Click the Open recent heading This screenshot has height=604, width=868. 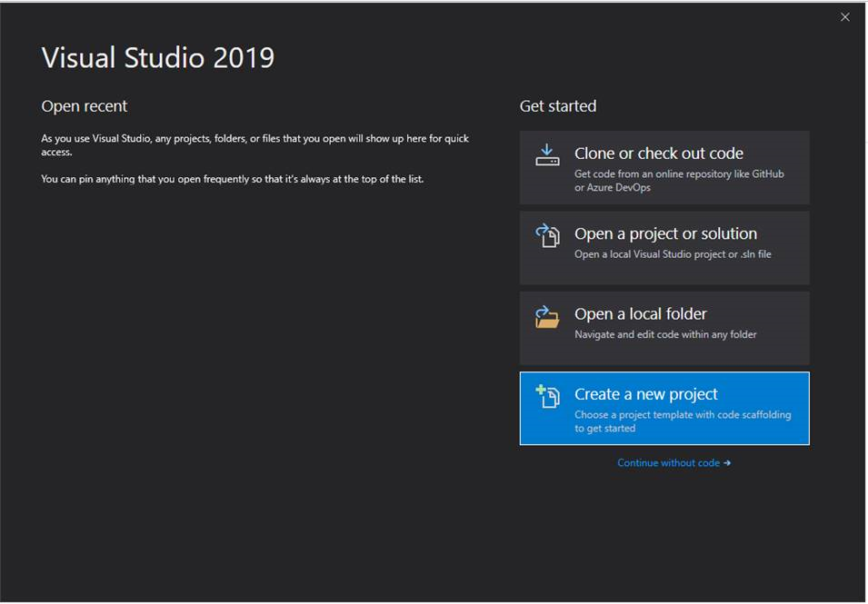coord(85,105)
